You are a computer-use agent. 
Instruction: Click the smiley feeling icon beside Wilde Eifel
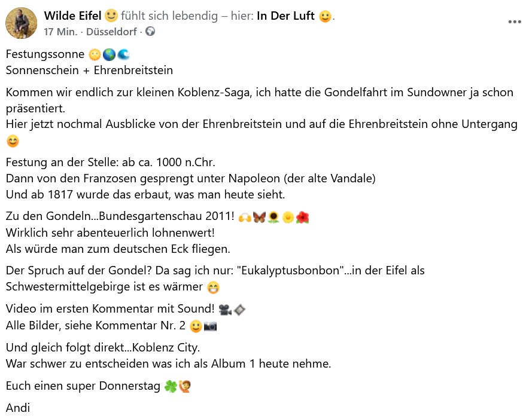pyautogui.click(x=111, y=16)
